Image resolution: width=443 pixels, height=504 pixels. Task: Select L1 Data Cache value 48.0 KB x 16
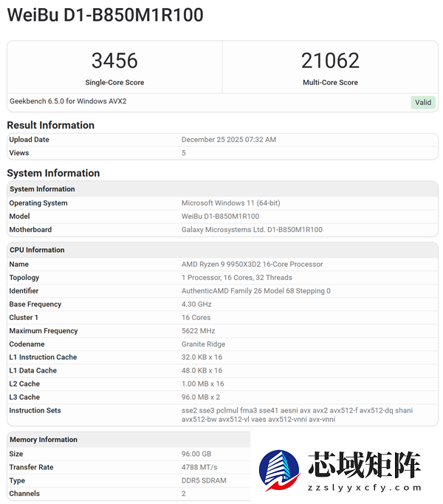[202, 370]
